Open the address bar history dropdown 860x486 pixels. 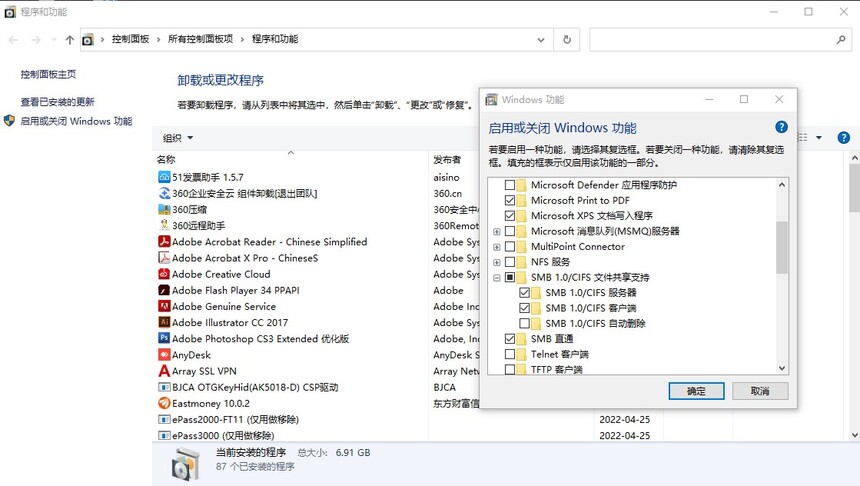pos(541,39)
